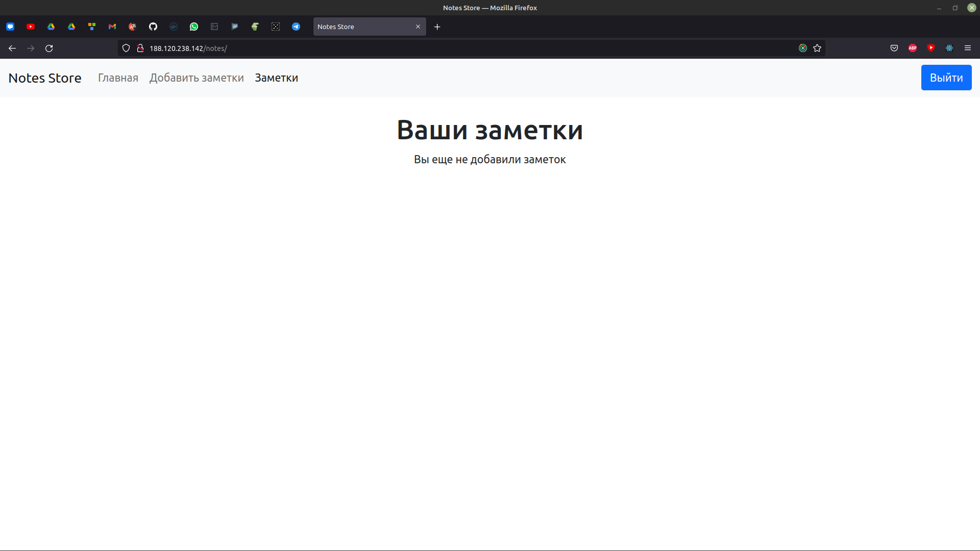980x551 pixels.
Task: Click the Adblock Plus extension icon
Action: click(x=913, y=48)
